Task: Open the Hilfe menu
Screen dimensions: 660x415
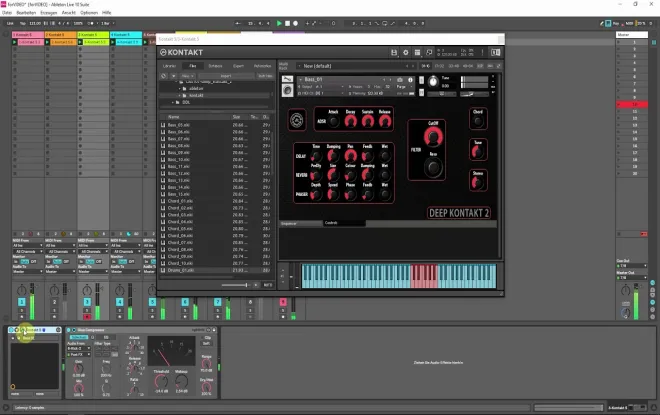Action: (106, 13)
